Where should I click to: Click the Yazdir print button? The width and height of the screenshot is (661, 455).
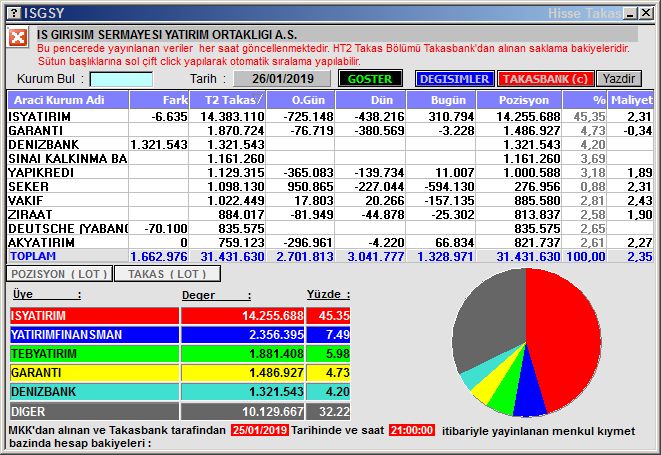tap(618, 79)
